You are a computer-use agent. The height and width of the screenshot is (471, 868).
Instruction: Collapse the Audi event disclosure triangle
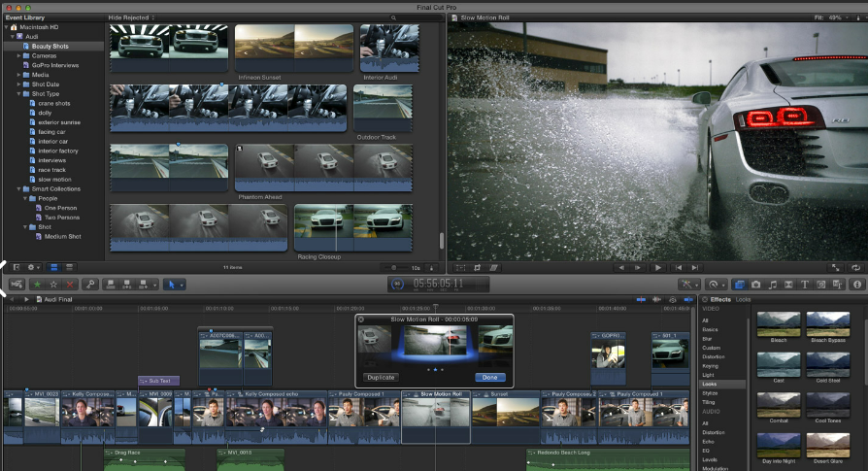point(13,37)
